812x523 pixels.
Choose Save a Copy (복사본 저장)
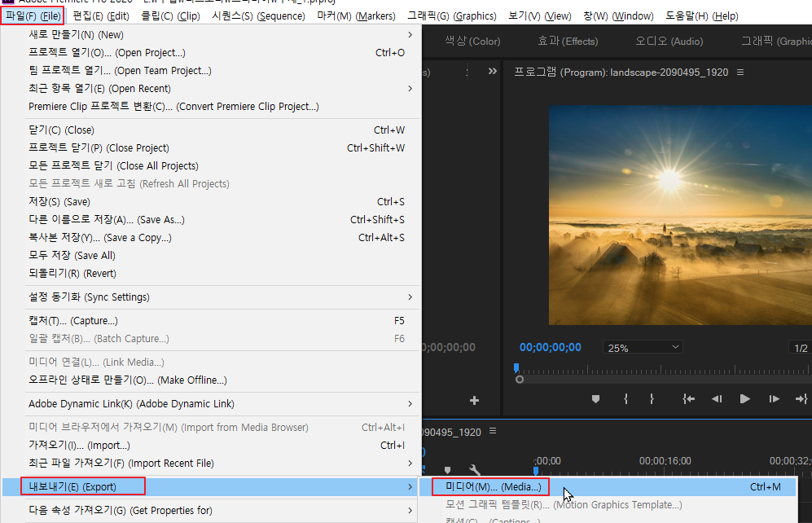[x=222, y=238]
